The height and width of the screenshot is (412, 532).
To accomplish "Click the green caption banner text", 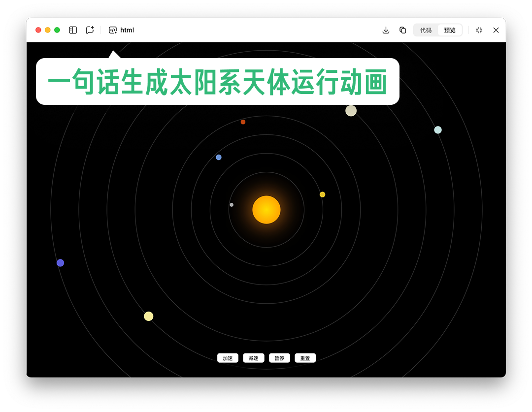I will point(218,81).
